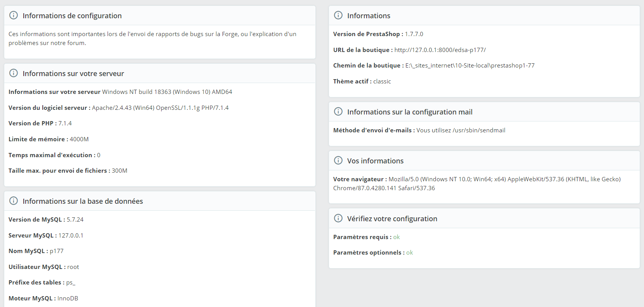Click the MySQL server value 127.0.0.1
Screen dimensions: 644x307
coord(71,235)
